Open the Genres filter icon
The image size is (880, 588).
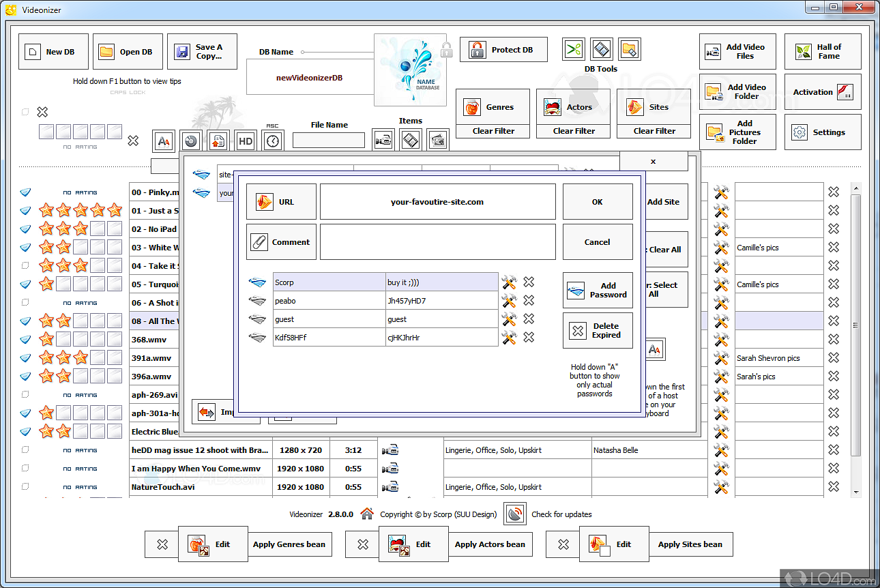471,106
